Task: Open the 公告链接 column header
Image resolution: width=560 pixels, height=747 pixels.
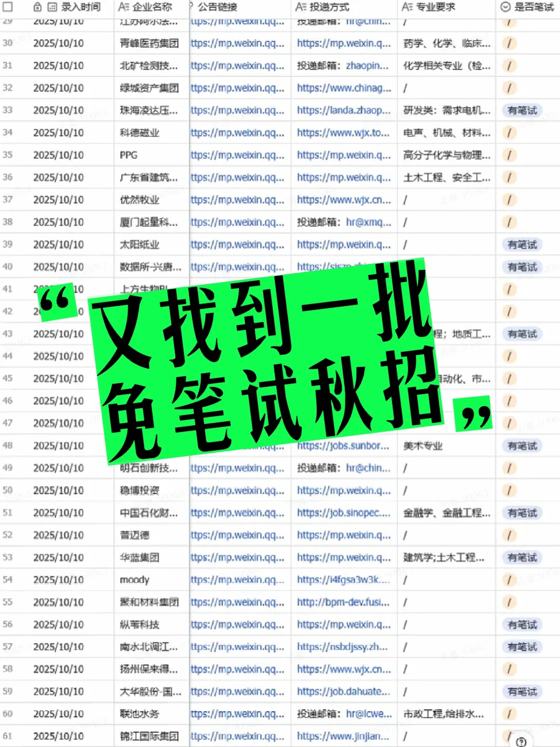Action: pos(217,7)
